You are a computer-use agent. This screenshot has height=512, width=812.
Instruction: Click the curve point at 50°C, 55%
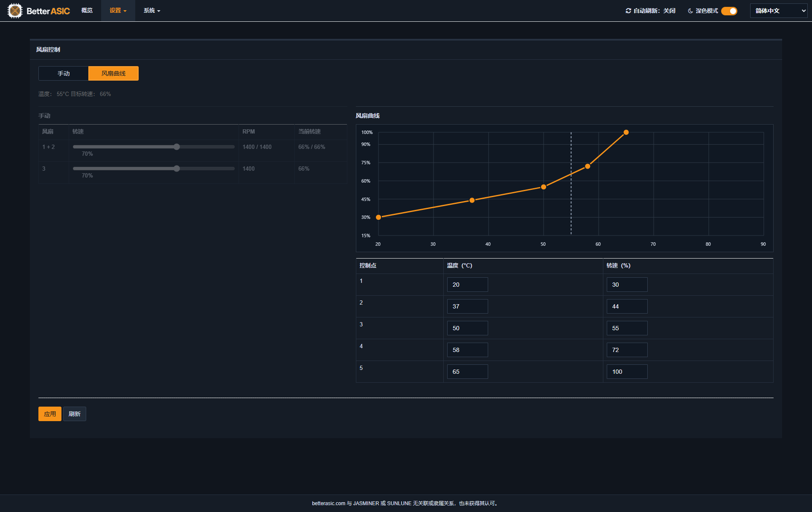point(544,187)
